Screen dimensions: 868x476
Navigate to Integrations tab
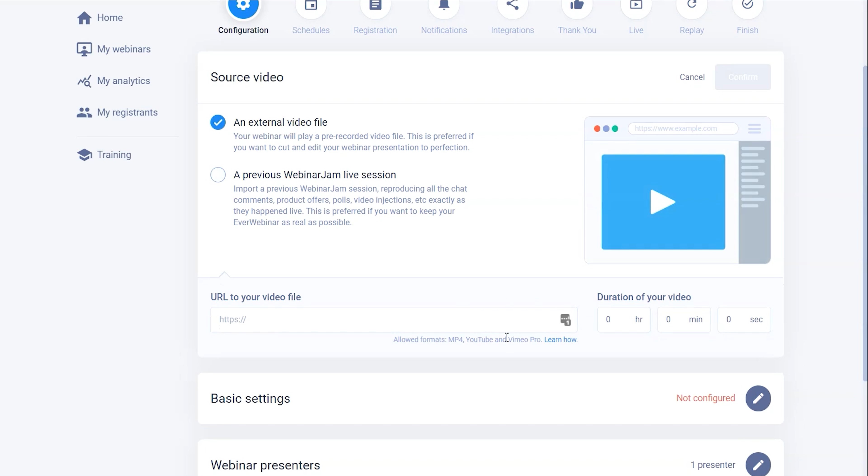512,18
